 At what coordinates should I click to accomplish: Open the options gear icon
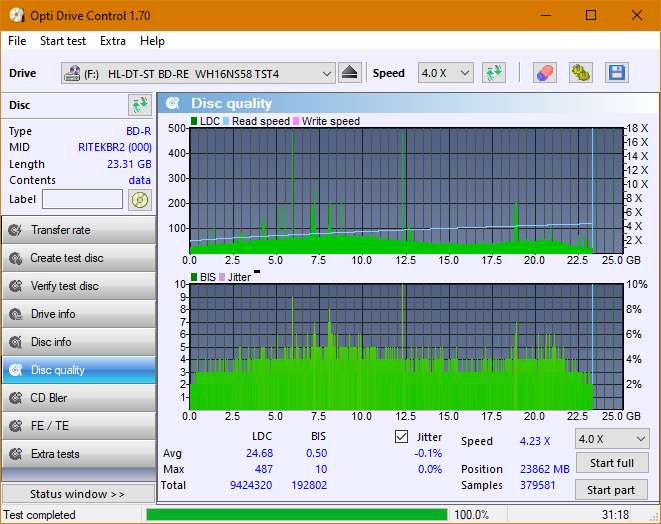tap(580, 73)
